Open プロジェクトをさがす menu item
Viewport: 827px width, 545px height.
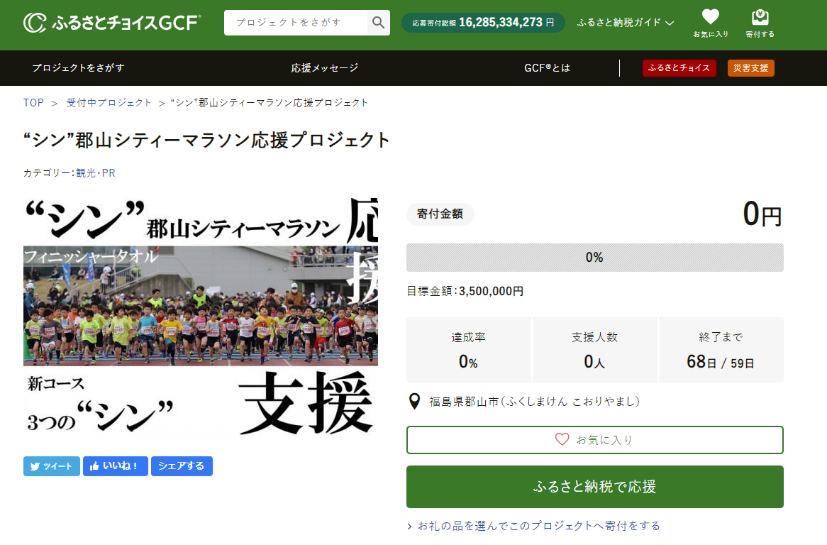click(78, 68)
